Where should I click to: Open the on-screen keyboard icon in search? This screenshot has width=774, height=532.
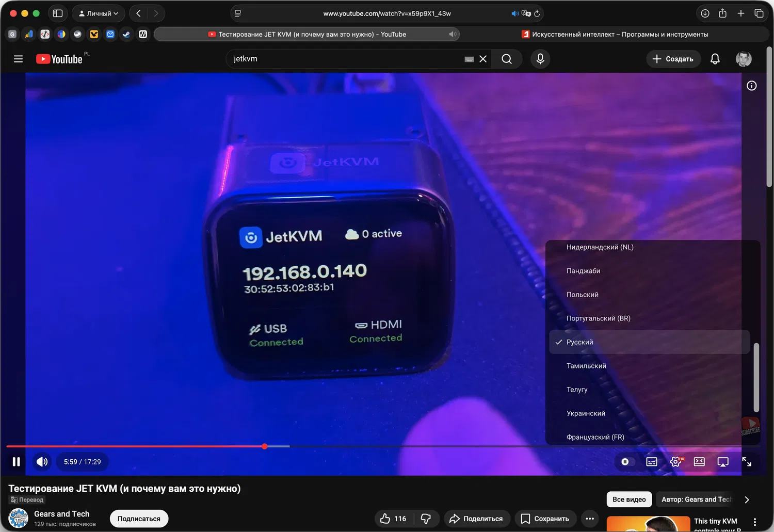coord(469,59)
